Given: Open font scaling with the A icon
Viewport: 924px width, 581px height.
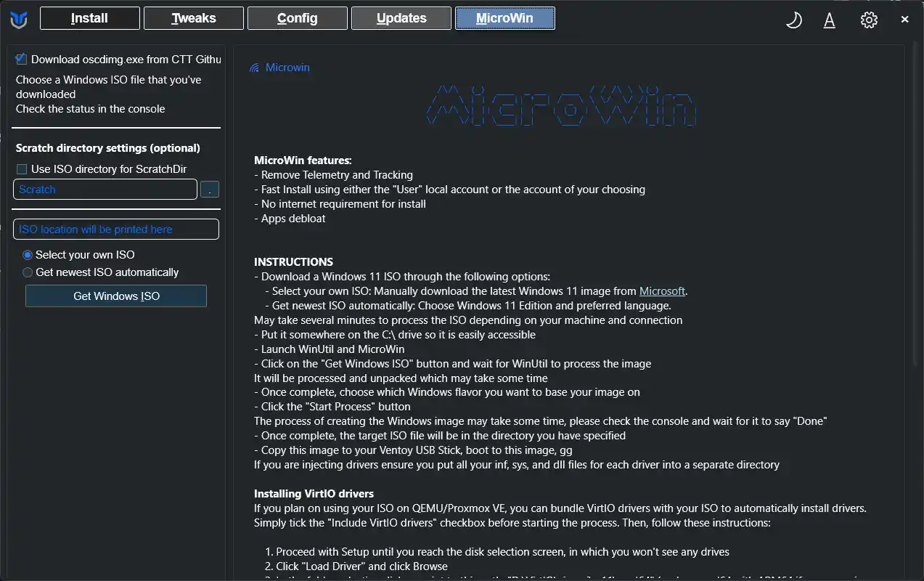Looking at the screenshot, I should tap(829, 20).
